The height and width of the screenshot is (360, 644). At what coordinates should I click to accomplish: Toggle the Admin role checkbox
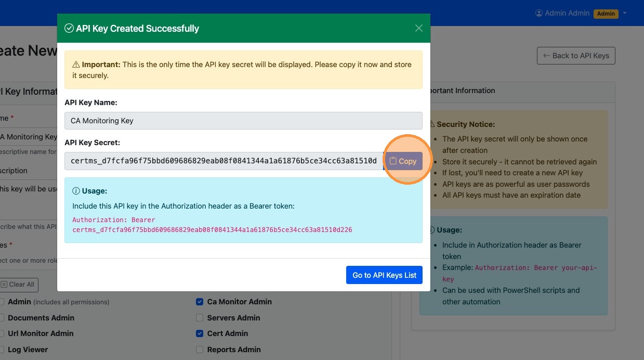[x=2, y=302]
